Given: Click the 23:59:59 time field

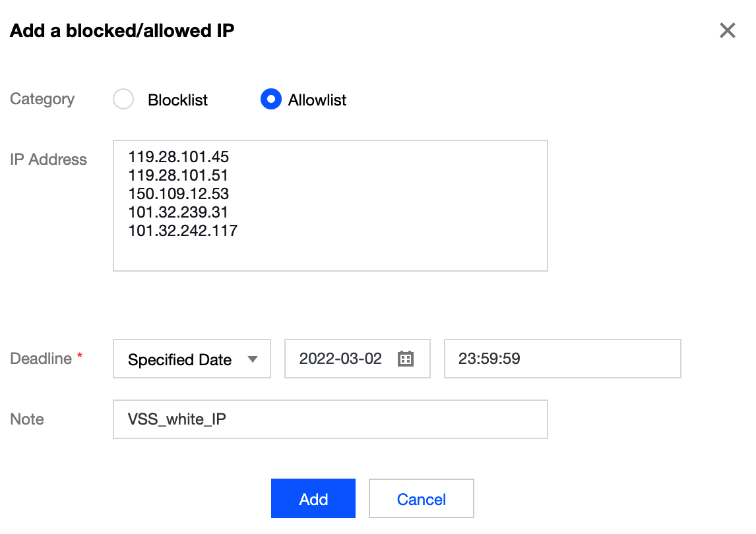Looking at the screenshot, I should click(x=562, y=359).
